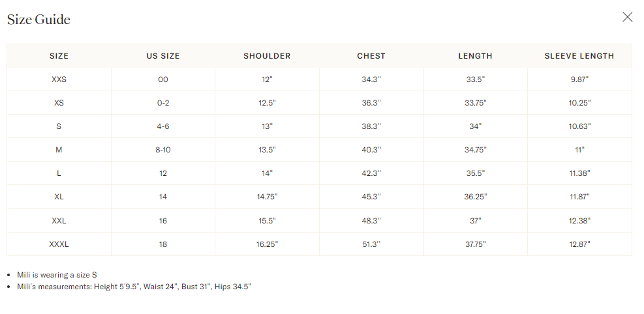Select the M size row label
The width and height of the screenshot is (644, 314).
pos(59,150)
